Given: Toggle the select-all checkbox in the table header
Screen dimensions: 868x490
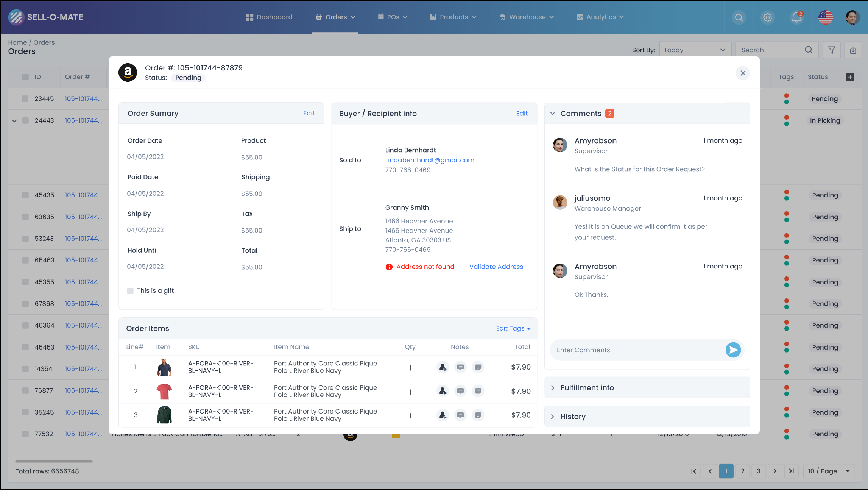Looking at the screenshot, I should (x=25, y=77).
